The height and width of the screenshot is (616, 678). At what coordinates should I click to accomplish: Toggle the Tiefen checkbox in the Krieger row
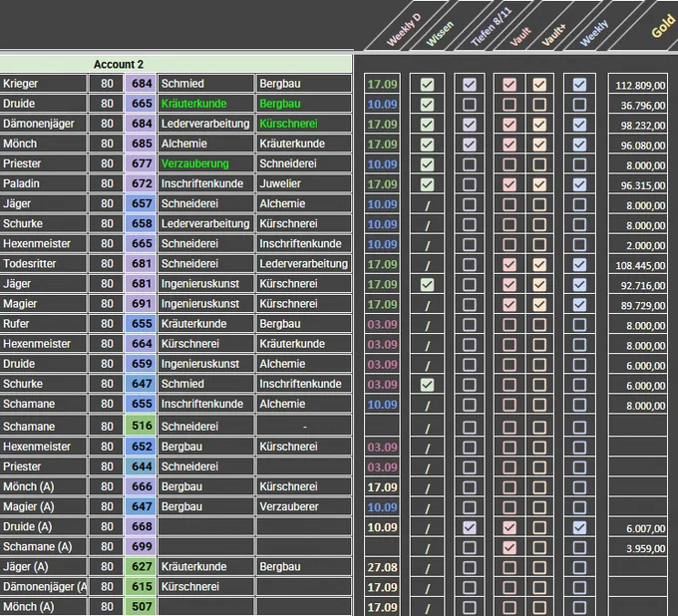point(470,85)
